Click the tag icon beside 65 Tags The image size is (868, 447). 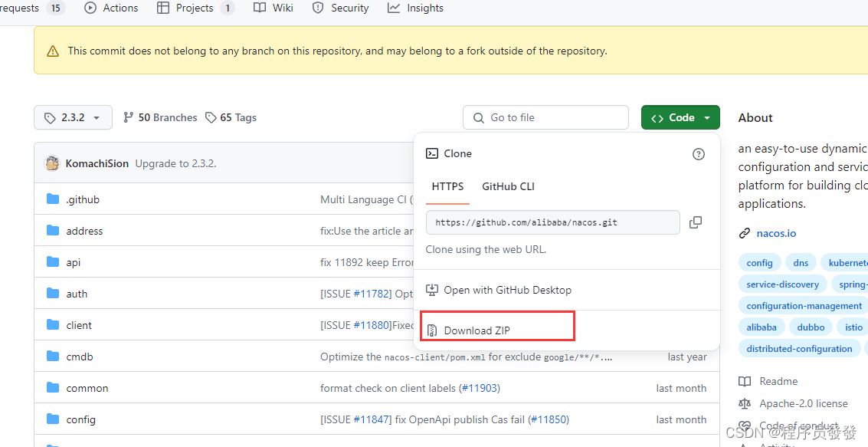coord(211,117)
